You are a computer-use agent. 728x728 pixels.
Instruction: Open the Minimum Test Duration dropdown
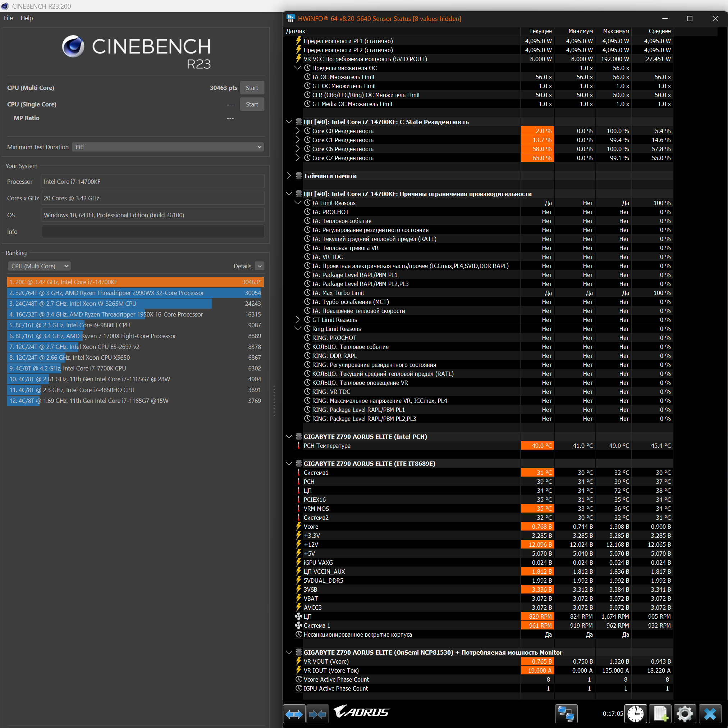tap(168, 147)
